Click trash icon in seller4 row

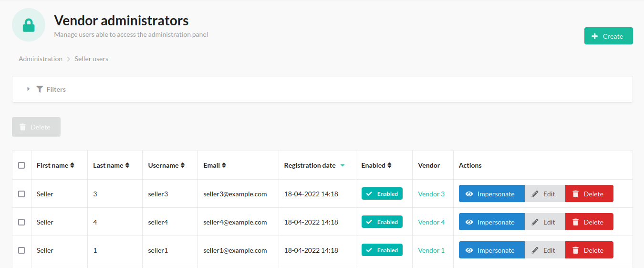coord(576,222)
